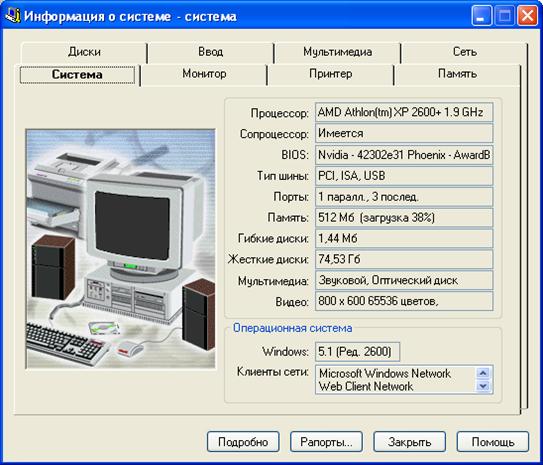
Task: Click the Жесткие диски field 74,53 Гб
Action: coord(404,259)
